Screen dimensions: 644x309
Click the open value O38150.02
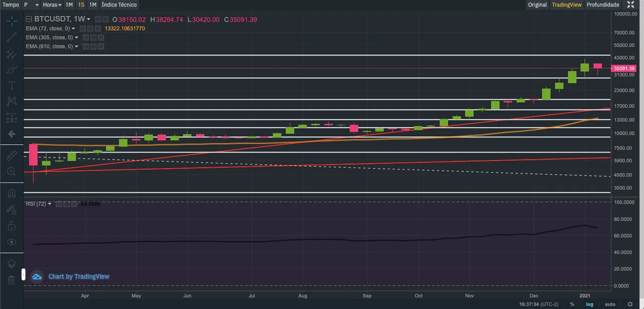pos(129,19)
